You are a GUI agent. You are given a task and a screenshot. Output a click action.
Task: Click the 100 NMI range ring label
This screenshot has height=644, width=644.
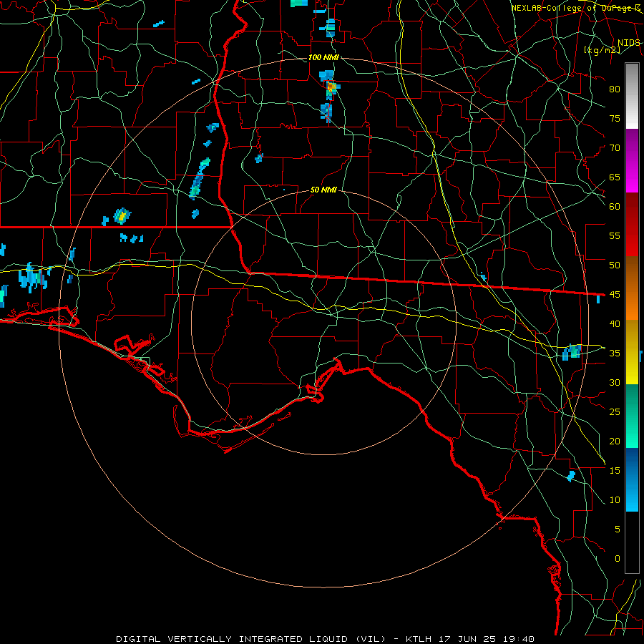tap(323, 57)
